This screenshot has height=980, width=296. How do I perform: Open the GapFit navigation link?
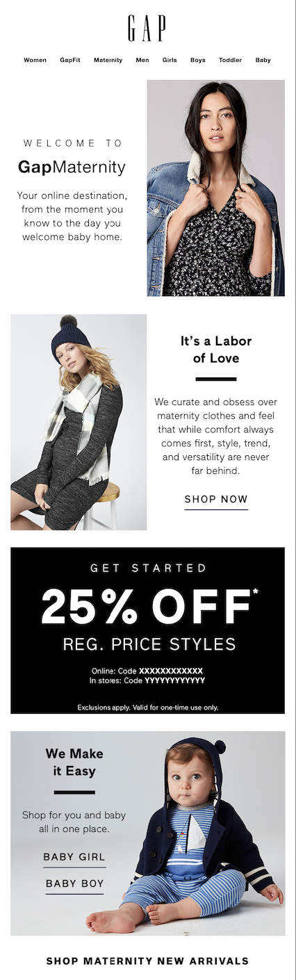[70, 60]
